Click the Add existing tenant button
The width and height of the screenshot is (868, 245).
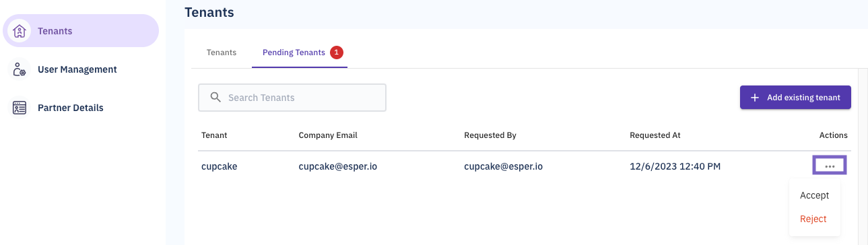(795, 98)
